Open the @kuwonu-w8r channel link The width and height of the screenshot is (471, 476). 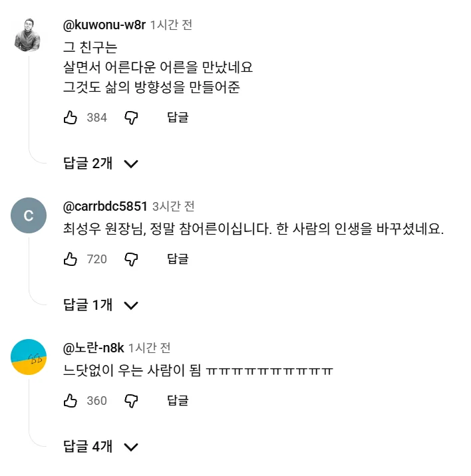(x=104, y=25)
